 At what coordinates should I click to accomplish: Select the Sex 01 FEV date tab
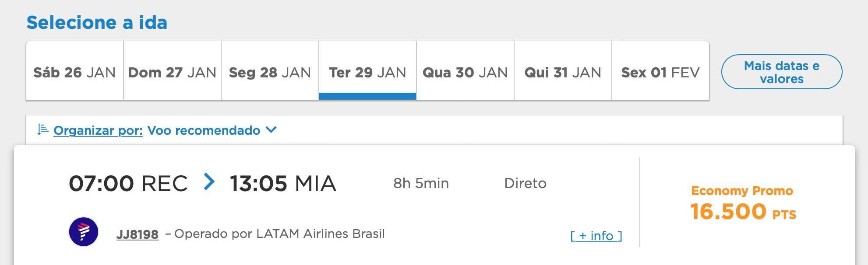coord(661,71)
